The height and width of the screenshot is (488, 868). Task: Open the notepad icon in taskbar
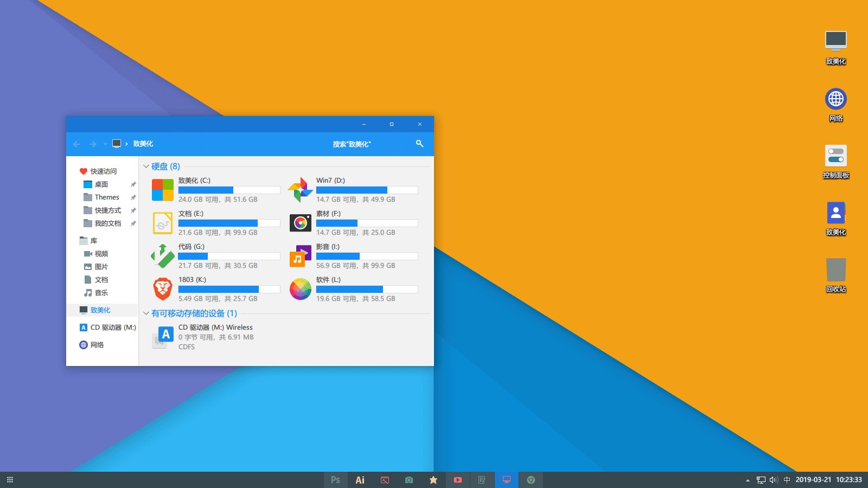tap(482, 480)
